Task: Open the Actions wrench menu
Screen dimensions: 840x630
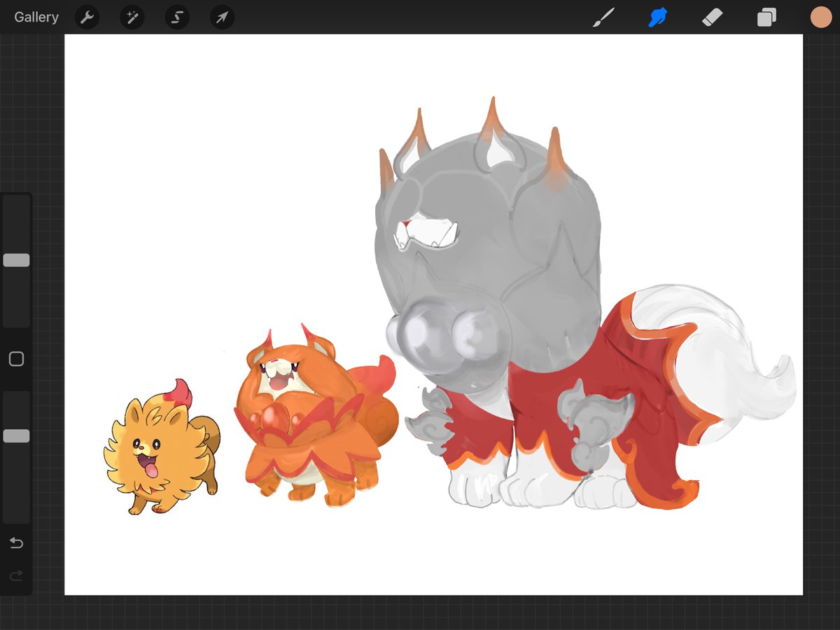Action: 87,17
